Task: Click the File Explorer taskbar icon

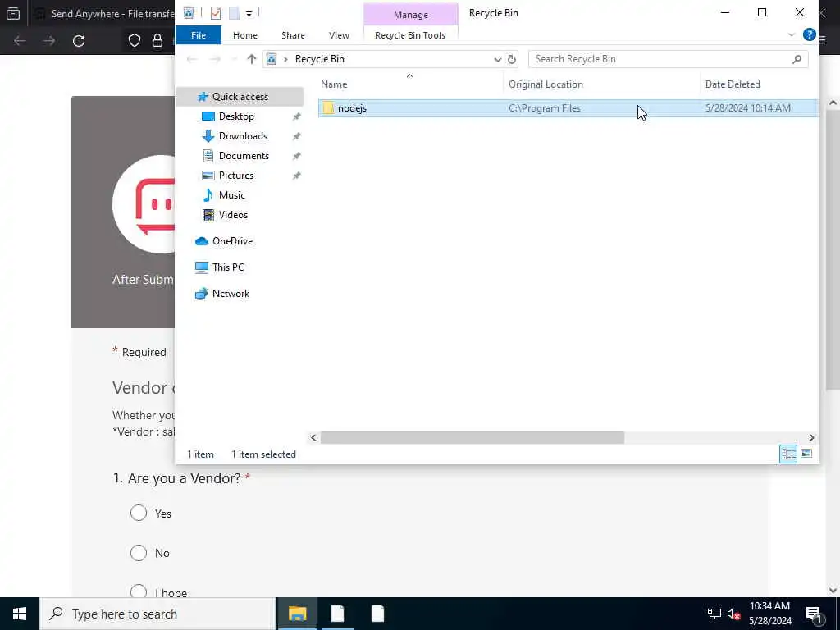Action: [297, 614]
